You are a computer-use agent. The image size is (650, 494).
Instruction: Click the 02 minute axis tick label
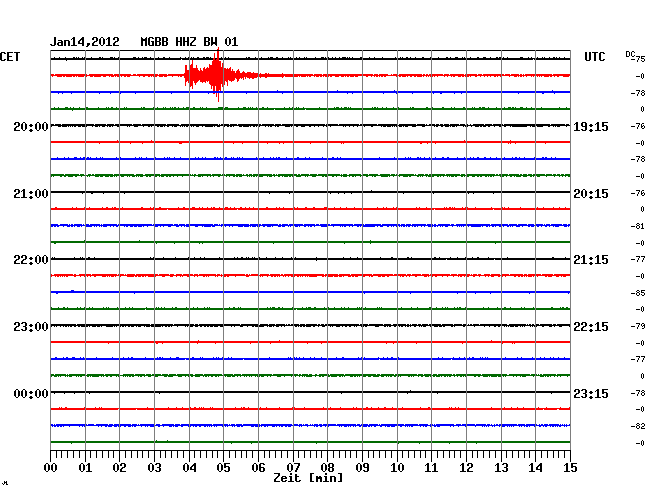click(119, 467)
